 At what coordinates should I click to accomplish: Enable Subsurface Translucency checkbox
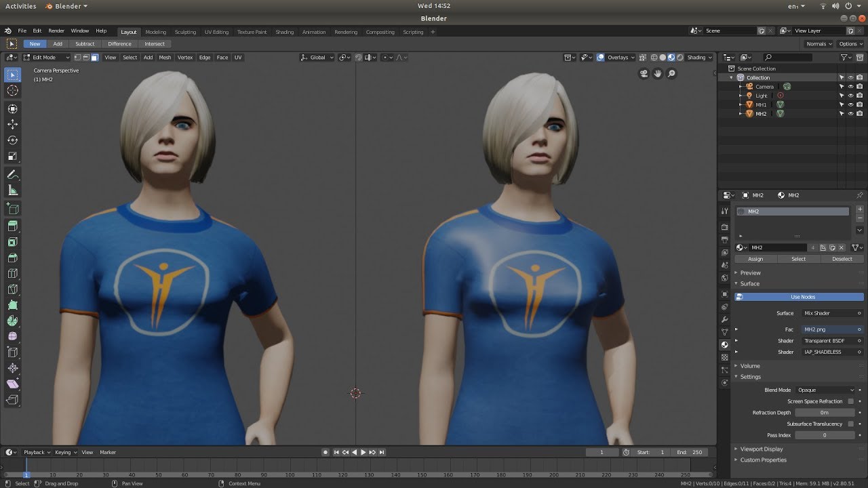coord(850,424)
